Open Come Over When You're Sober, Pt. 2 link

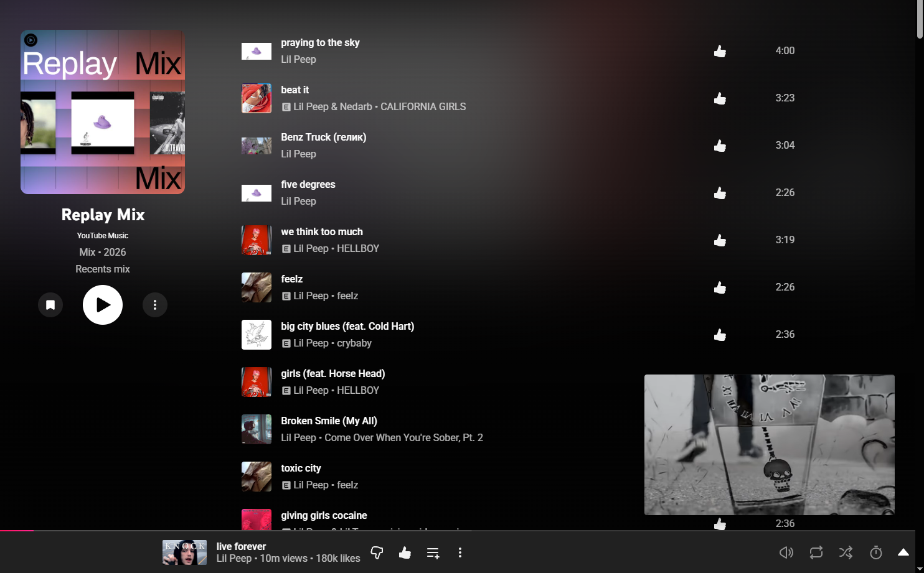pyautogui.click(x=403, y=437)
